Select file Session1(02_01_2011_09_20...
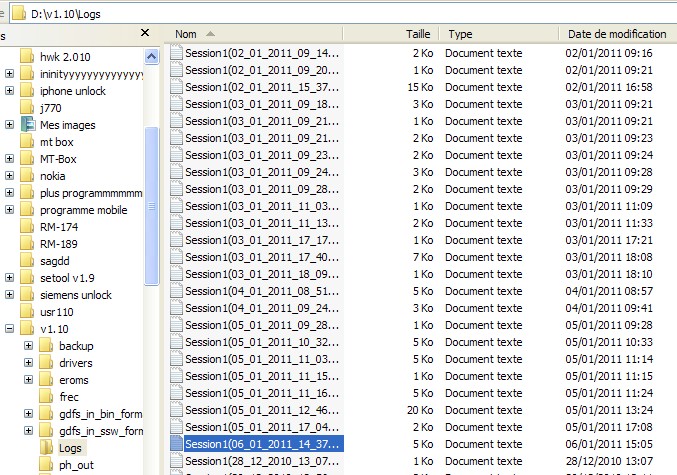 click(262, 70)
